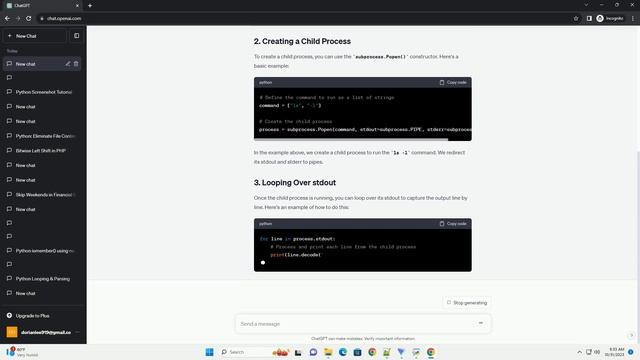Open the chat app icon on the taskbar
The height and width of the screenshot is (360, 640).
[x=313, y=352]
